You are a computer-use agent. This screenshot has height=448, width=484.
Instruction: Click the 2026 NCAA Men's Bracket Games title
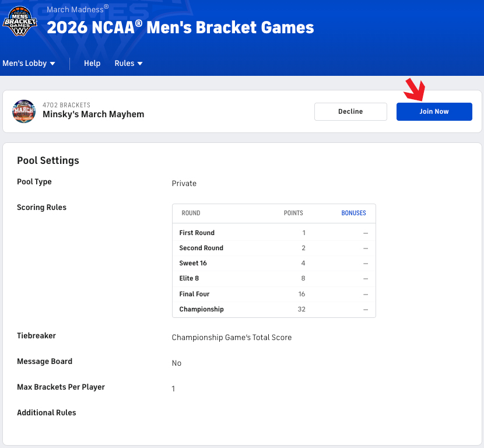(180, 27)
